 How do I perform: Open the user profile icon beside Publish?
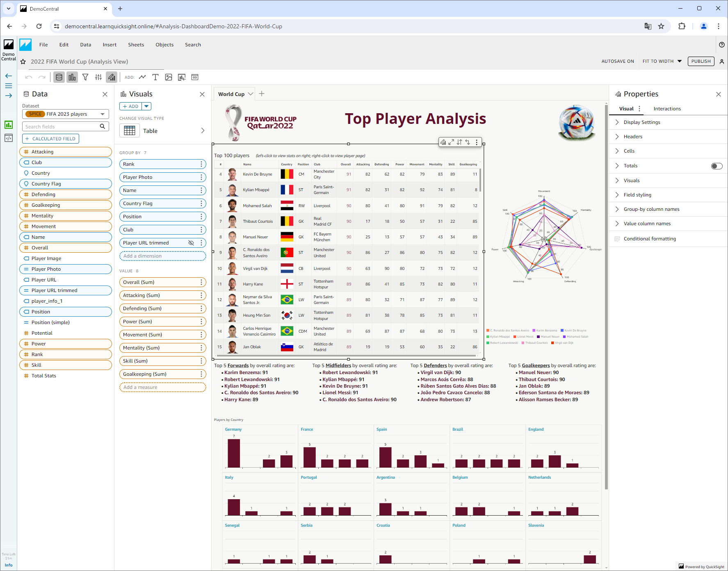point(722,62)
